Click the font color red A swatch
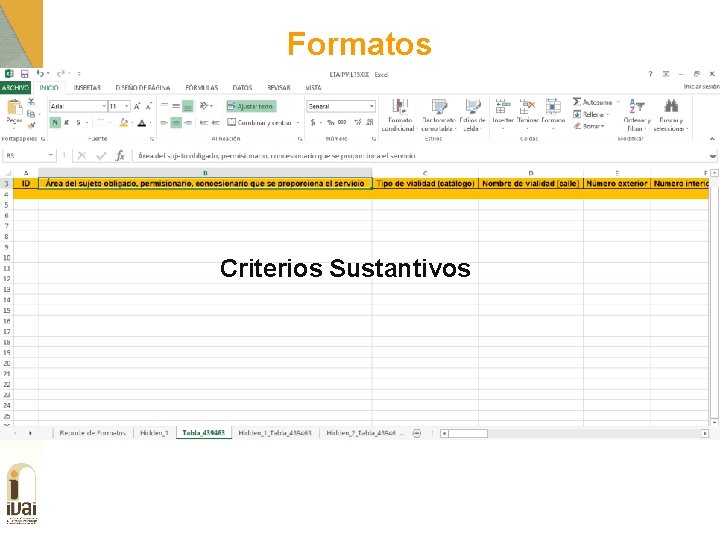720x540 pixels. [142, 123]
